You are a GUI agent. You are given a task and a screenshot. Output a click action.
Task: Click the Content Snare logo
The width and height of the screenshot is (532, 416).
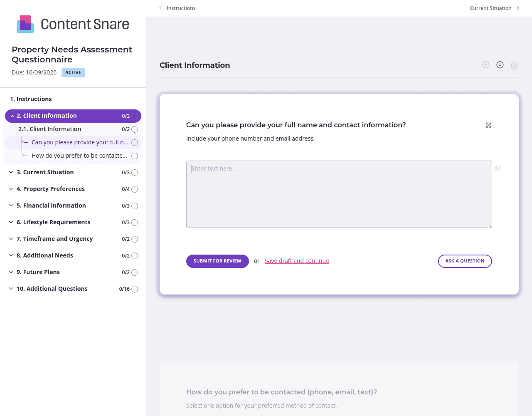tap(73, 24)
